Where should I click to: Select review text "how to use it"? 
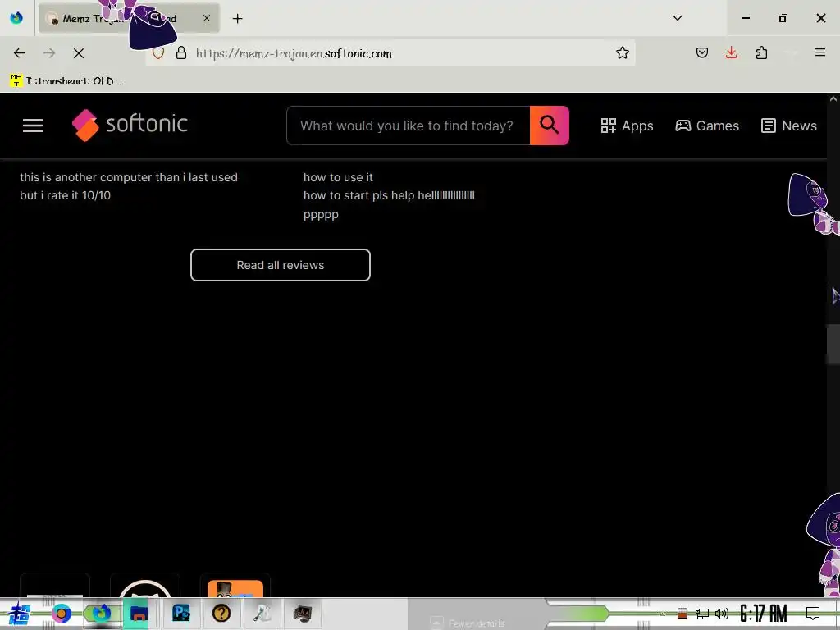(x=338, y=177)
